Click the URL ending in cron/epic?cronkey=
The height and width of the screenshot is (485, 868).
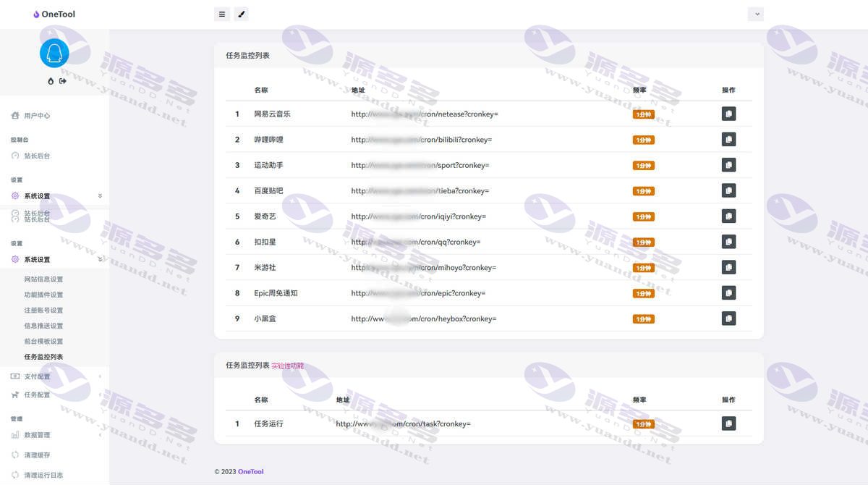pos(418,293)
